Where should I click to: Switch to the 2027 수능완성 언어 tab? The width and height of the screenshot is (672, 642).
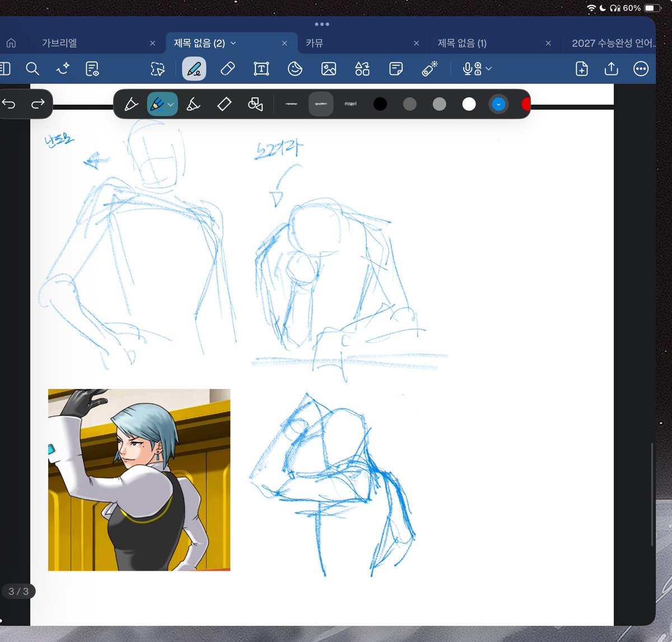(613, 43)
